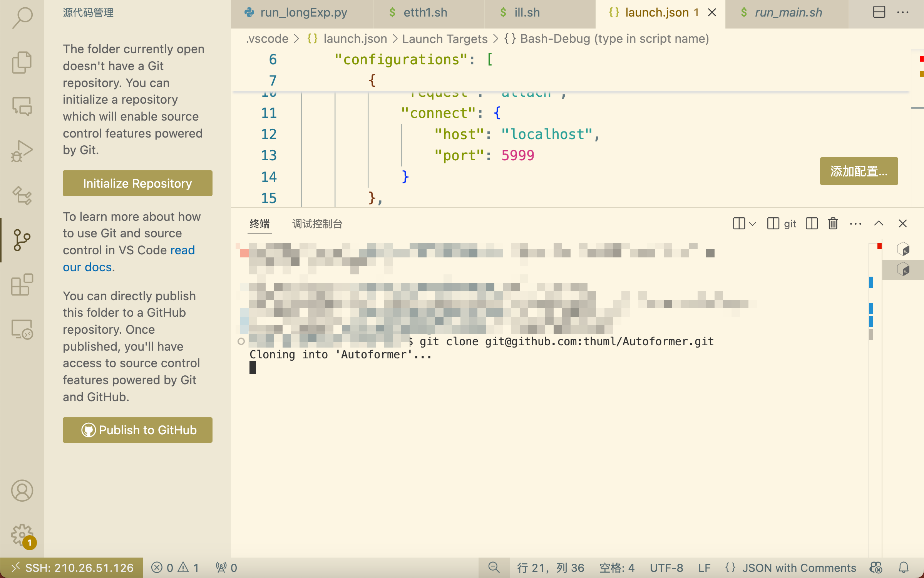Kill terminal with trash icon
The height and width of the screenshot is (578, 924).
tap(833, 223)
